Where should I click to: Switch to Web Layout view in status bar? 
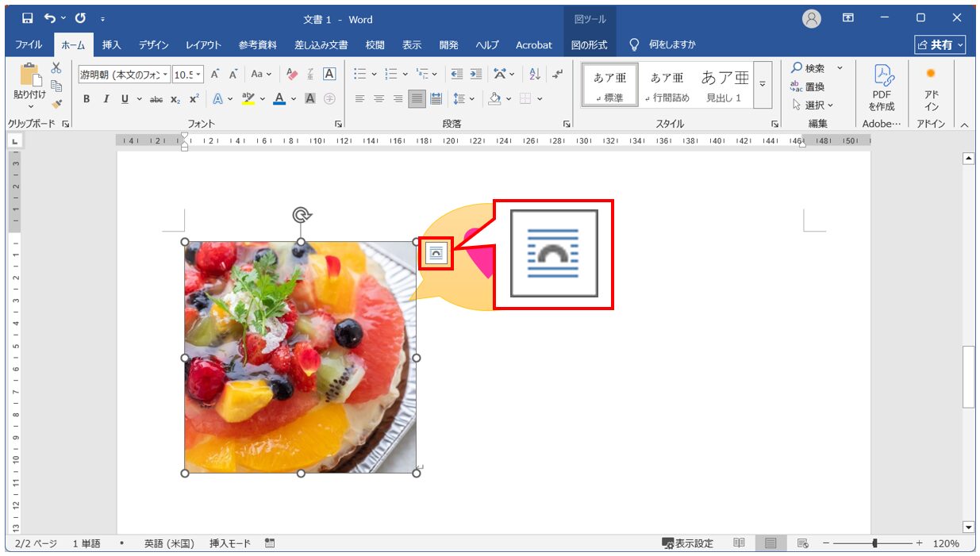click(x=802, y=543)
